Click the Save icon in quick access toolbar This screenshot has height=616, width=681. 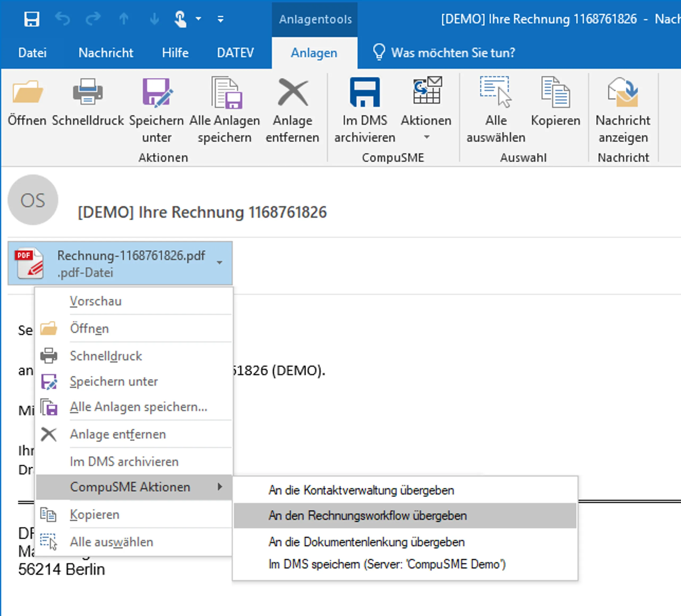tap(32, 19)
